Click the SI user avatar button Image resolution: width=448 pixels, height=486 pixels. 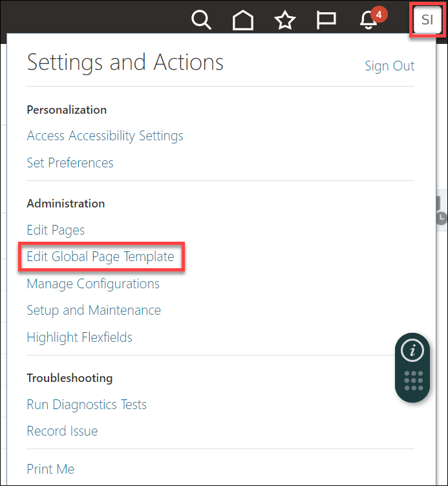(427, 20)
